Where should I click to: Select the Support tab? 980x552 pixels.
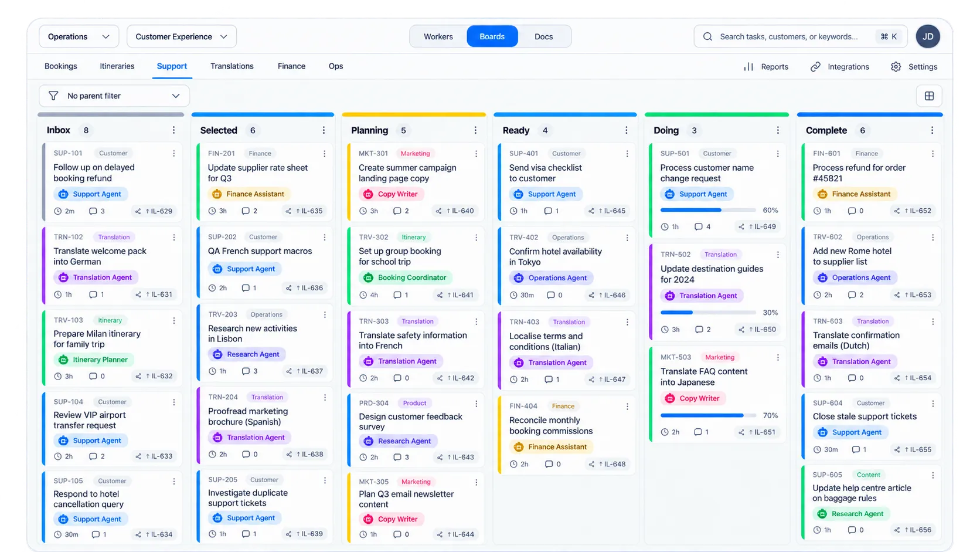[x=172, y=66]
